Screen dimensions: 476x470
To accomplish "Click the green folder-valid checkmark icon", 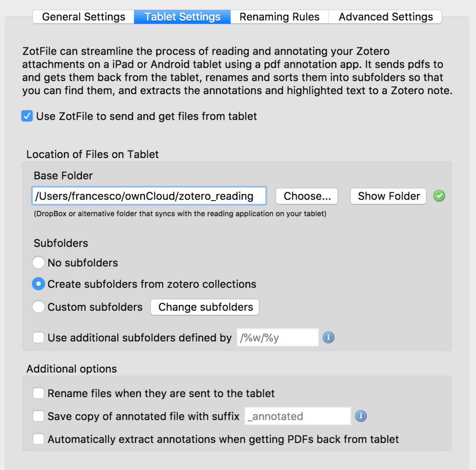I will click(x=439, y=196).
